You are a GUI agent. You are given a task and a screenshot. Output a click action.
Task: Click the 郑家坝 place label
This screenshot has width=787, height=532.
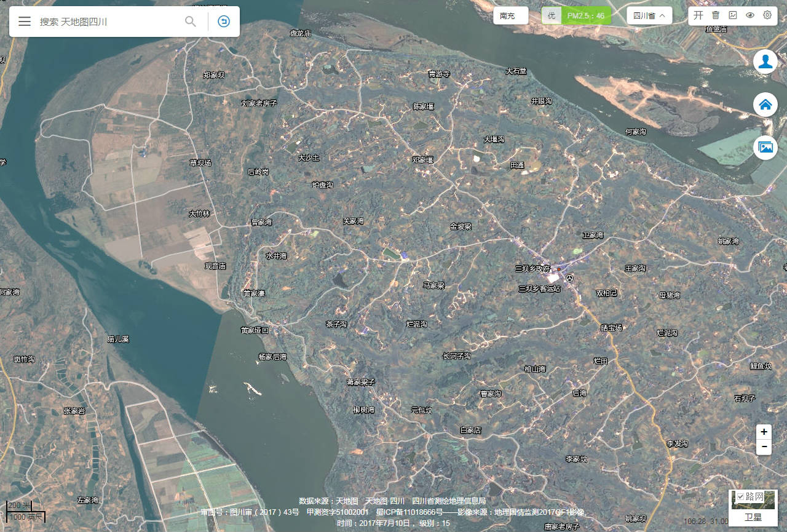214,75
